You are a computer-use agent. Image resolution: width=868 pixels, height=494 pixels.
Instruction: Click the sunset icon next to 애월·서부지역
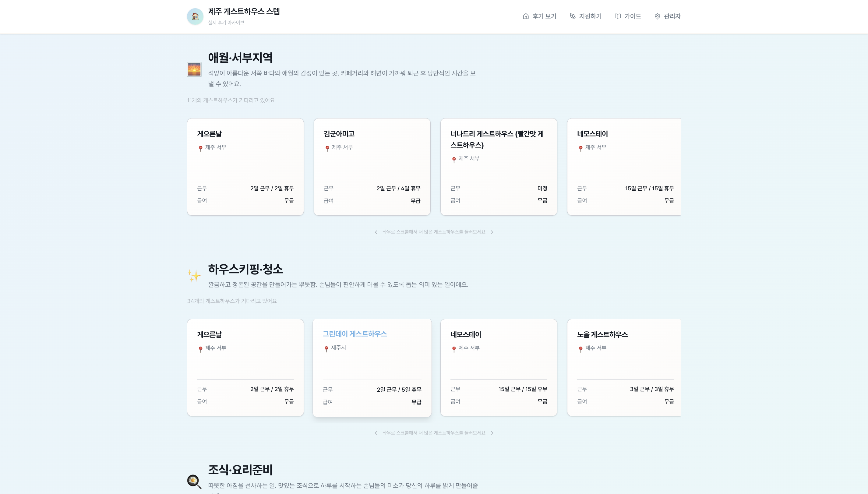pyautogui.click(x=194, y=69)
